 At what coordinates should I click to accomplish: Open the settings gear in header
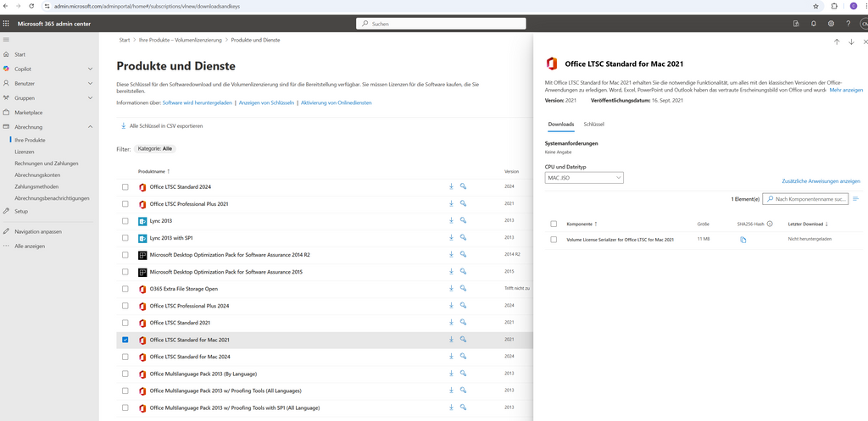831,24
